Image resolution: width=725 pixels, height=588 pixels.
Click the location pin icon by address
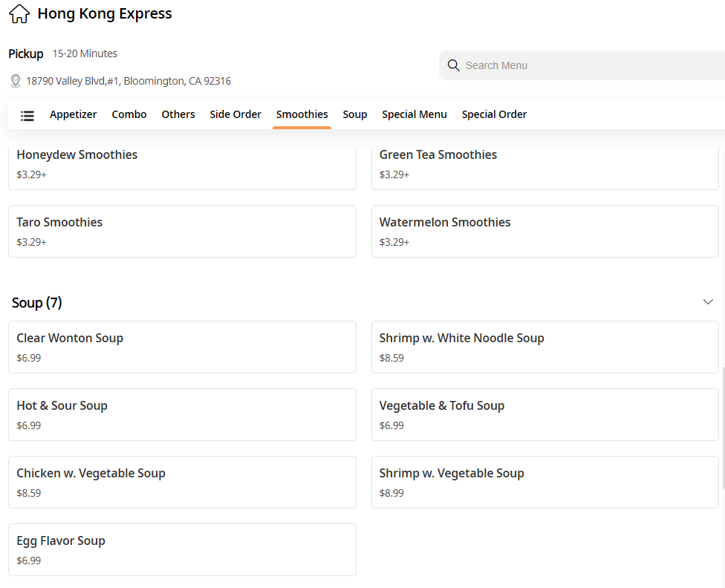click(15, 81)
